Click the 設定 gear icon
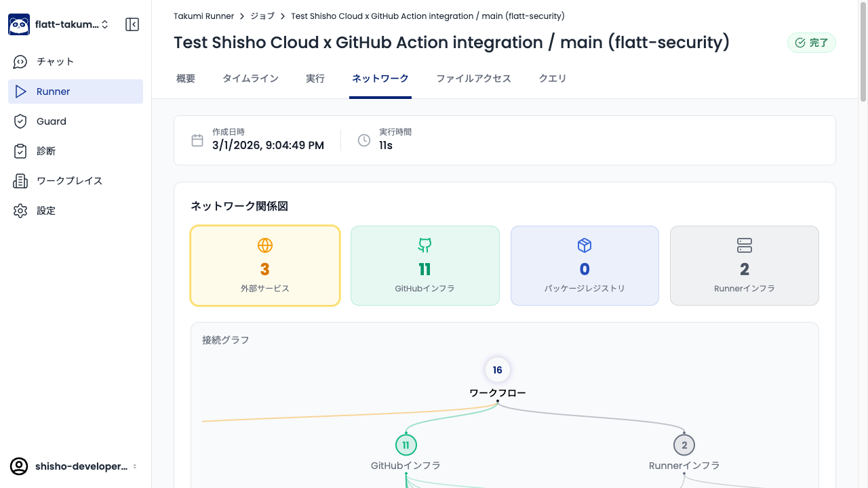Screen dimensions: 868x488 pyautogui.click(x=20, y=211)
